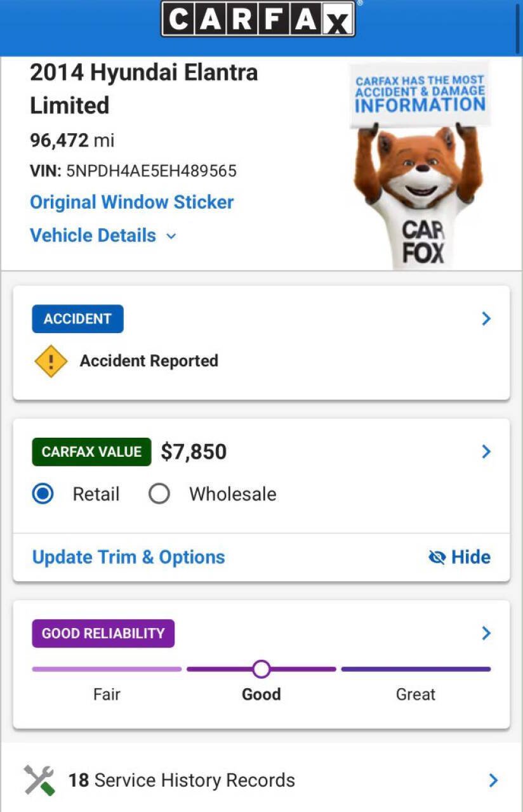The image size is (523, 812).
Task: Open Service History Records right chevron
Action: coord(493,780)
